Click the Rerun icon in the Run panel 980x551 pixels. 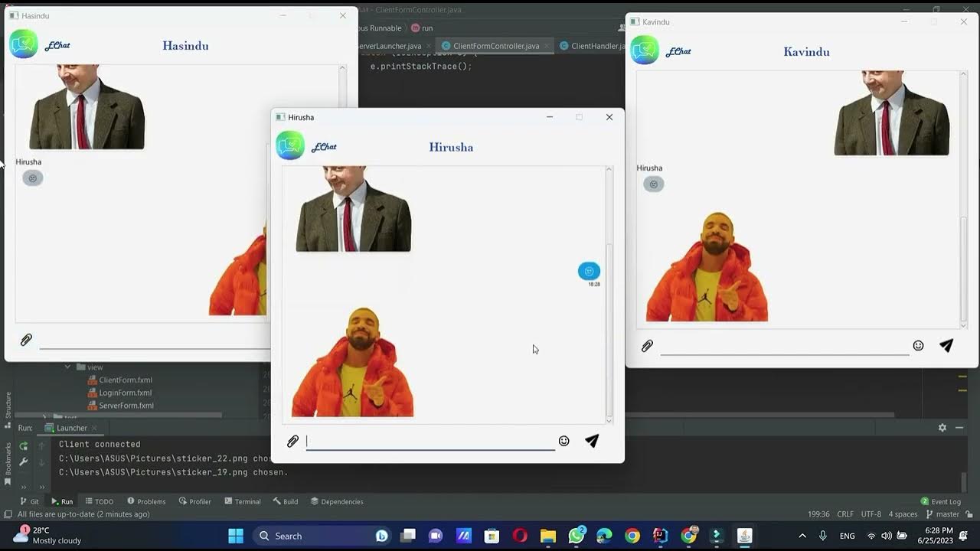tap(24, 446)
